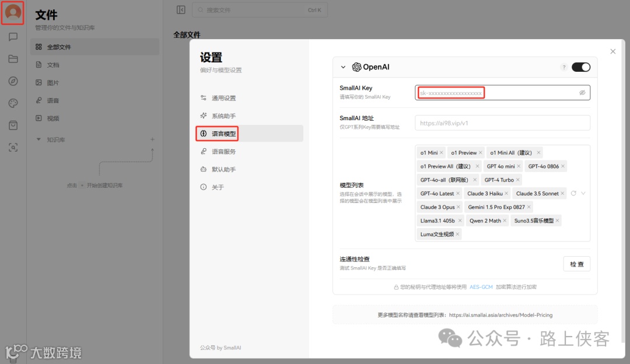630x364 pixels.
Task: Remove the Claude 3.5 Sonnet tag
Action: coord(562,194)
